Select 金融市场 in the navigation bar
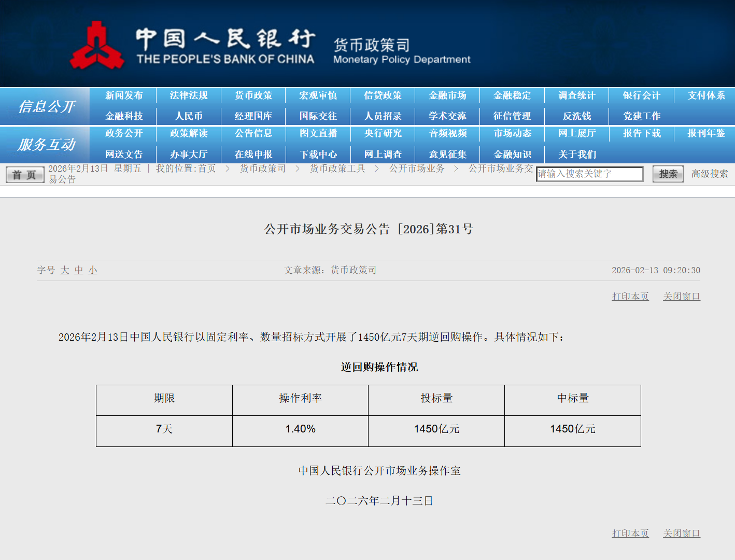This screenshot has width=735, height=560. pos(448,95)
